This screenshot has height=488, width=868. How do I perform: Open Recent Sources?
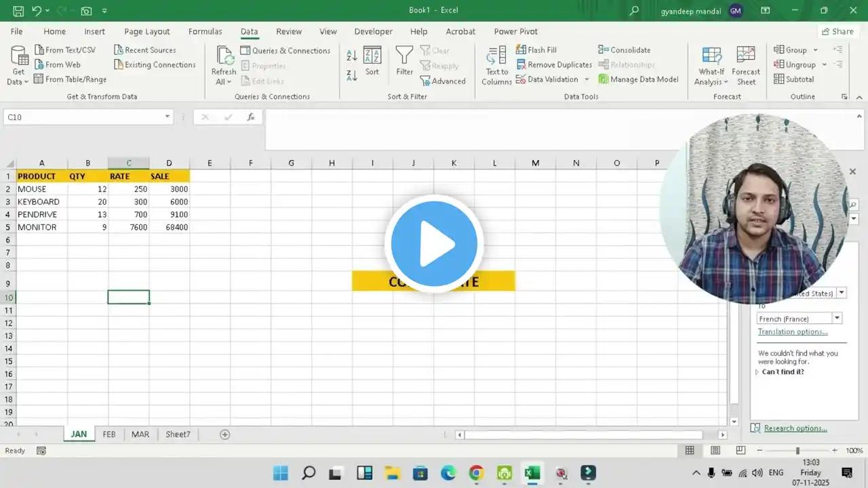[x=144, y=50]
